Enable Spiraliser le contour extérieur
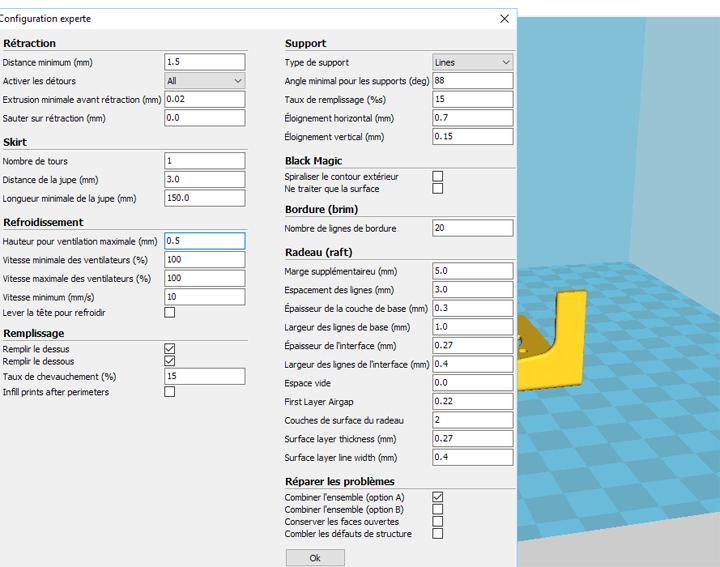 (438, 176)
